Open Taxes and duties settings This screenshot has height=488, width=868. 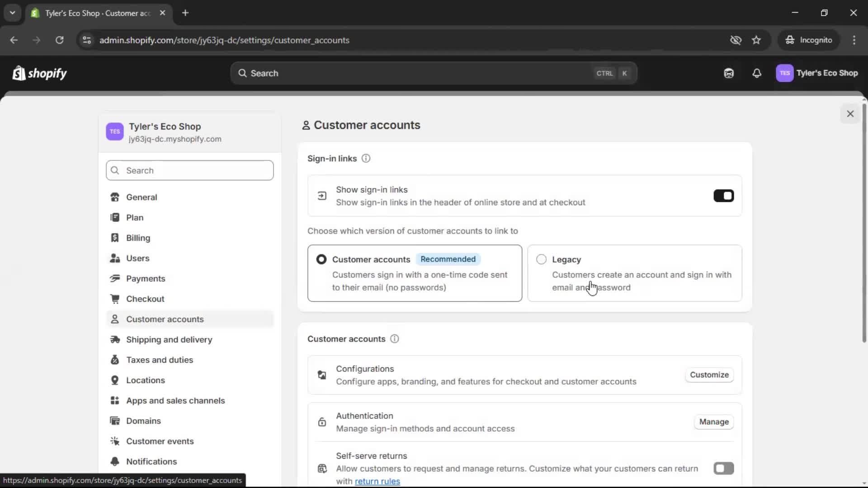point(190,360)
